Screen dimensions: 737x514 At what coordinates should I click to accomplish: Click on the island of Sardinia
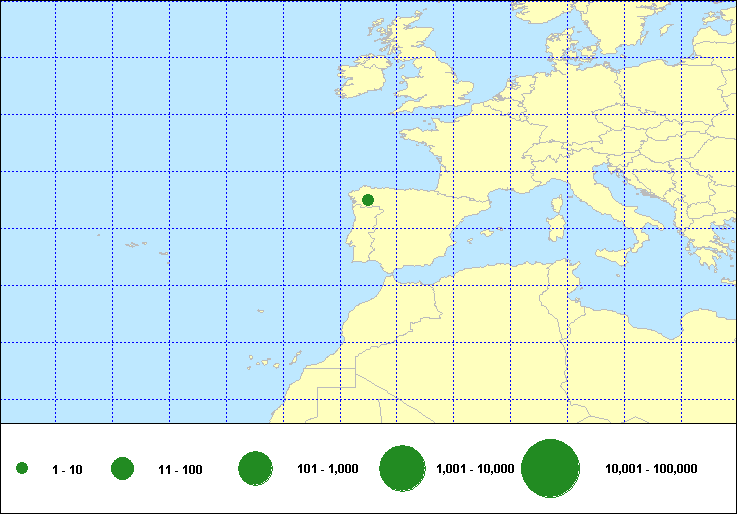(x=554, y=228)
